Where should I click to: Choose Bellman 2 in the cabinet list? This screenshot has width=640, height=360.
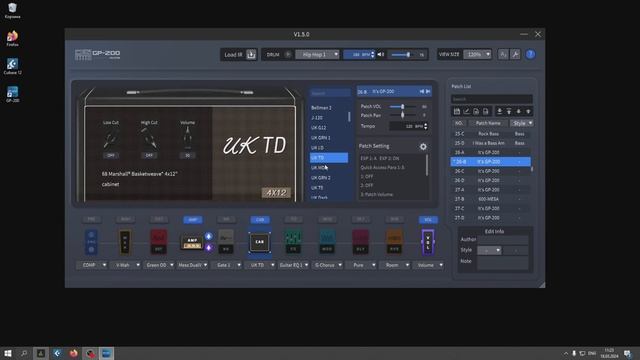point(329,108)
